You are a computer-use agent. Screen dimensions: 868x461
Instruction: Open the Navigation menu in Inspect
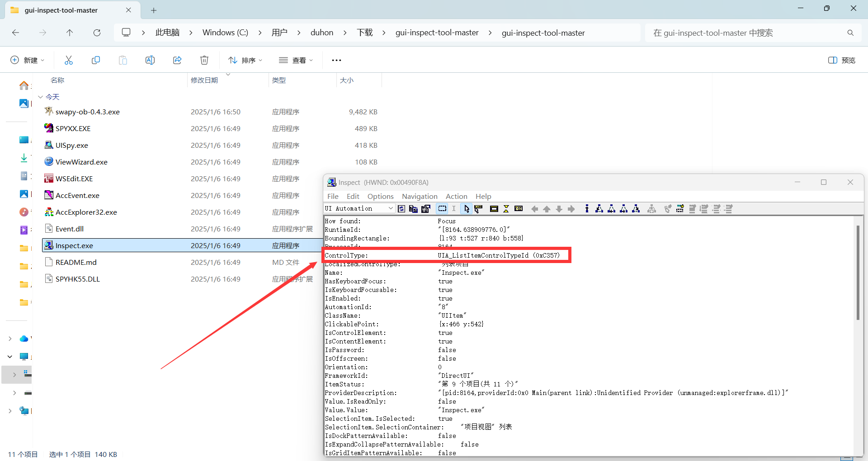click(420, 196)
